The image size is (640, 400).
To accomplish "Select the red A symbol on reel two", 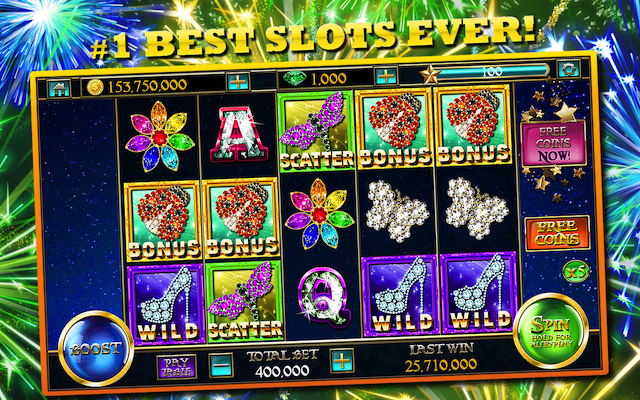I will click(x=239, y=134).
